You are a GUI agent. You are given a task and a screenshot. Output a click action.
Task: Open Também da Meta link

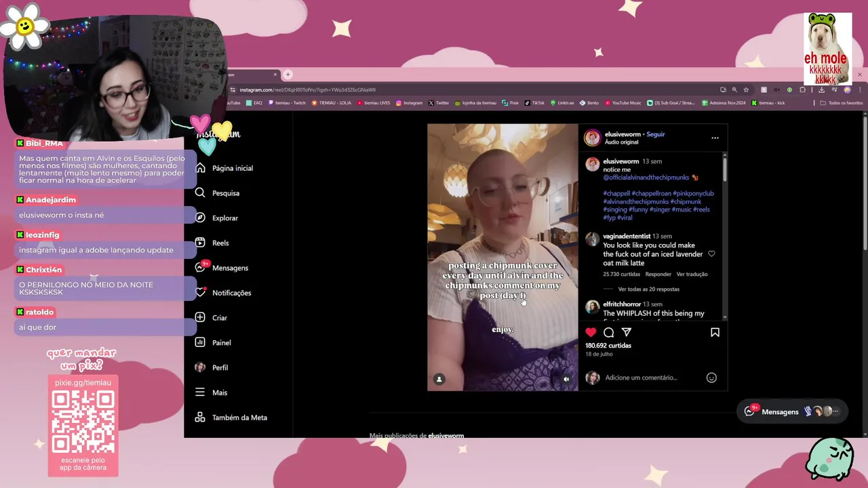(x=231, y=418)
